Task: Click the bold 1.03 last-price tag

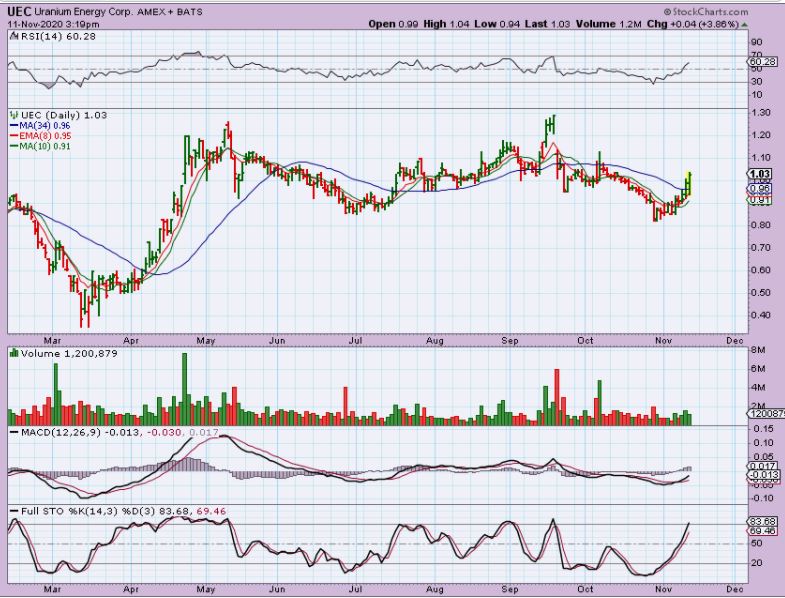Action: pyautogui.click(x=759, y=174)
